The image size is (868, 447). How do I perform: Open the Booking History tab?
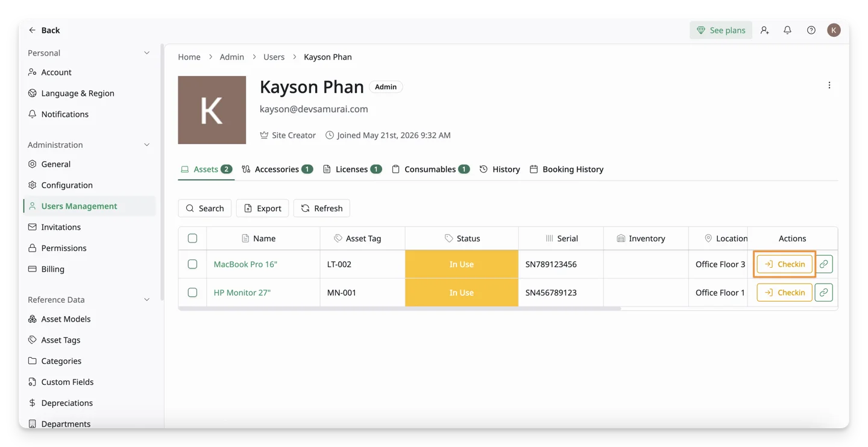tap(567, 170)
